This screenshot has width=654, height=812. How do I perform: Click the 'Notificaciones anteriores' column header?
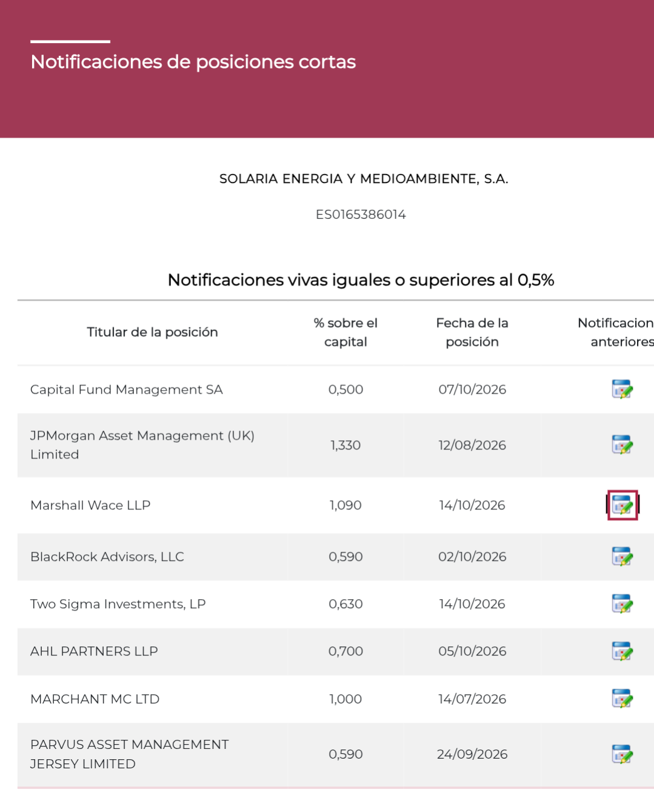616,332
